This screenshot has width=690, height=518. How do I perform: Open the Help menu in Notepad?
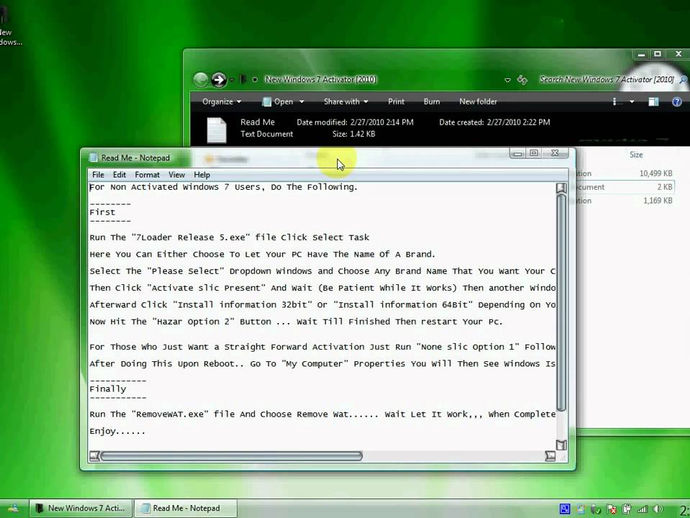[x=202, y=175]
